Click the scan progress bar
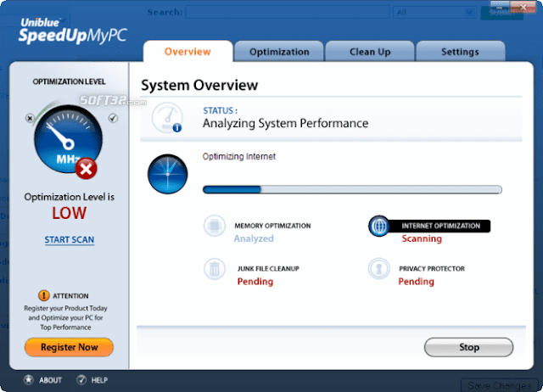This screenshot has height=392, width=543. tap(352, 189)
